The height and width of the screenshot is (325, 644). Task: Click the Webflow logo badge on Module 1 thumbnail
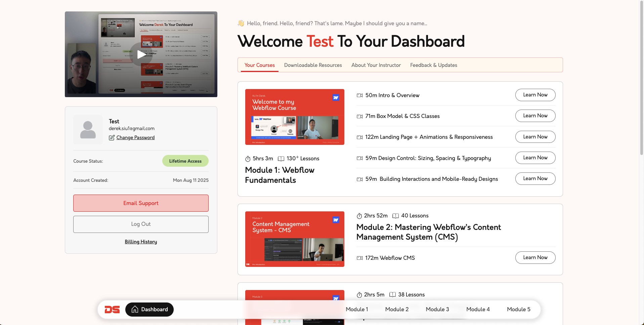click(x=336, y=97)
